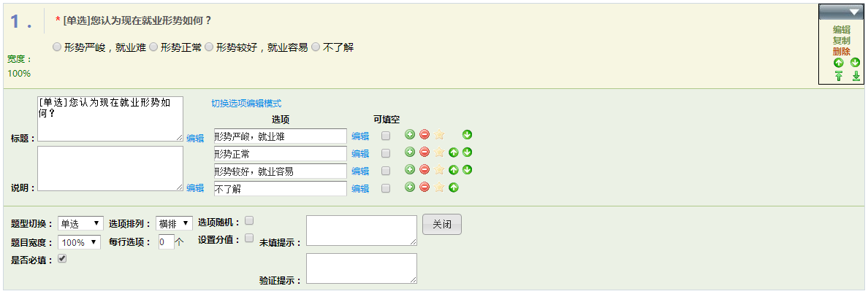Choose 复制 in the question side menu

tap(842, 41)
